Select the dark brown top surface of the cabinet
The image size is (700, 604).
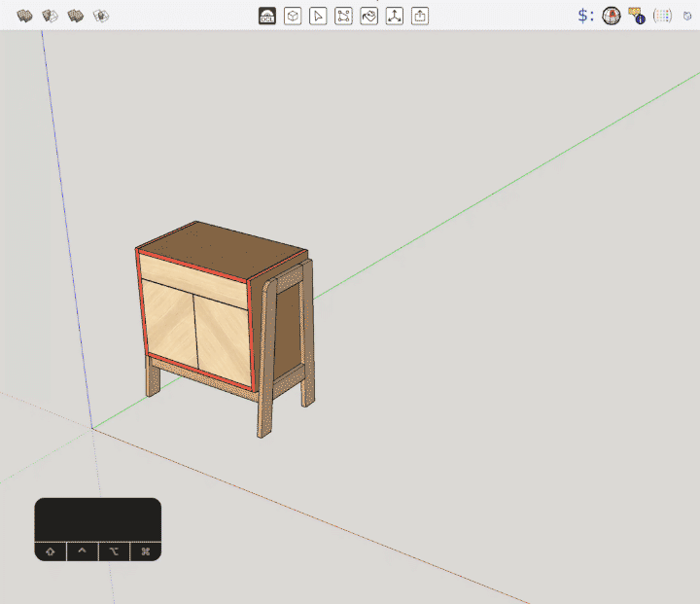click(222, 250)
